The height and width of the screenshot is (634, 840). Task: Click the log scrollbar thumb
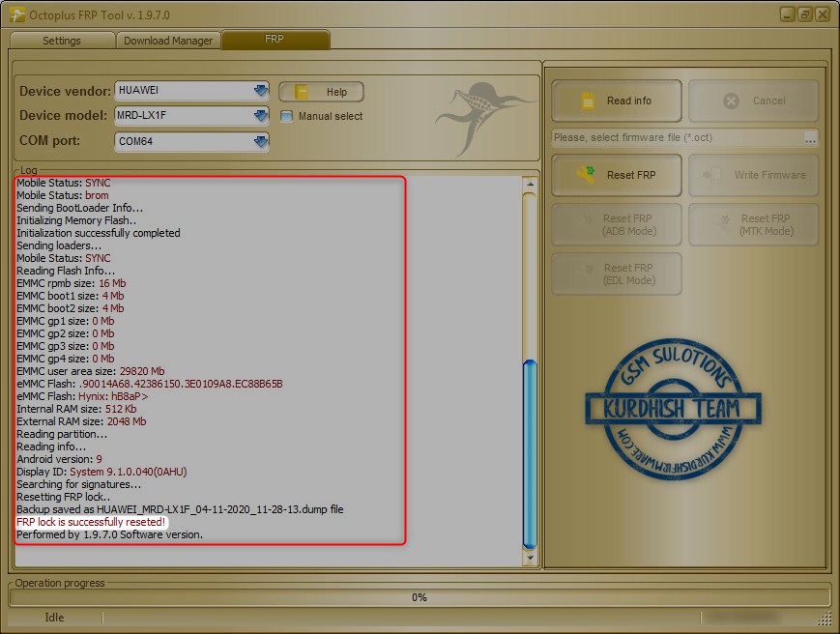point(530,454)
